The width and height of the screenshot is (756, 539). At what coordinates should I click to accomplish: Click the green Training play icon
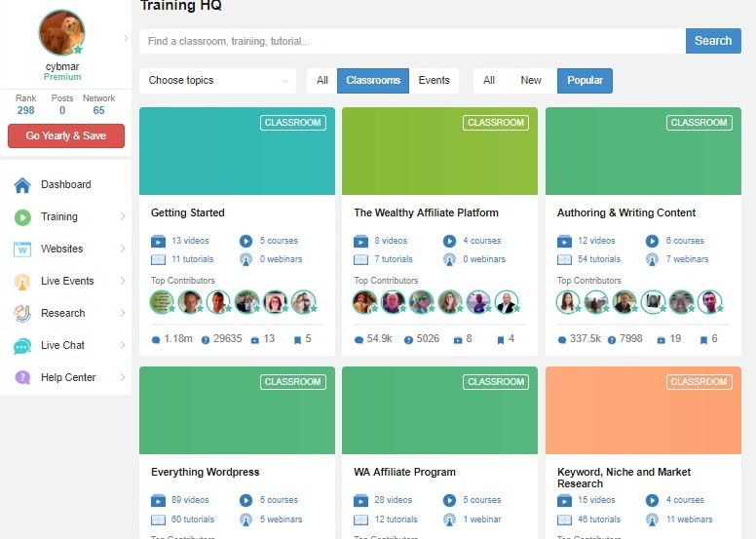tap(22, 217)
